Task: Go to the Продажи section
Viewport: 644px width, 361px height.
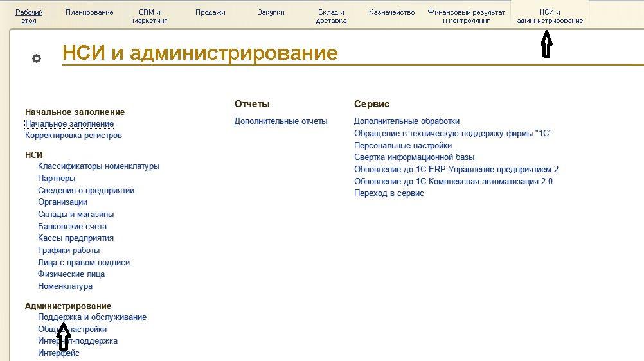Action: pos(210,12)
